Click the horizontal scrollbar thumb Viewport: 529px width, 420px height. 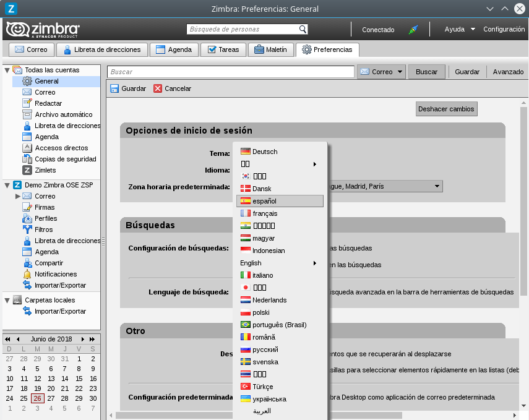tap(259, 415)
